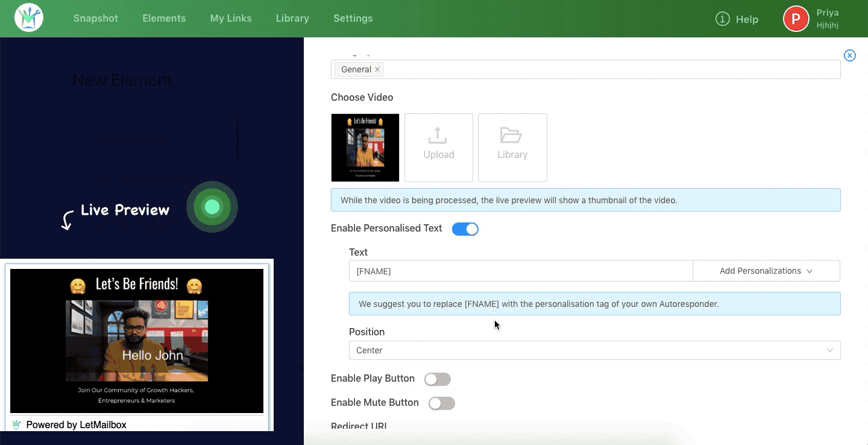Screen dimensions: 868x445
Task: Turn on Enable Mute Button switch
Action: tap(442, 403)
